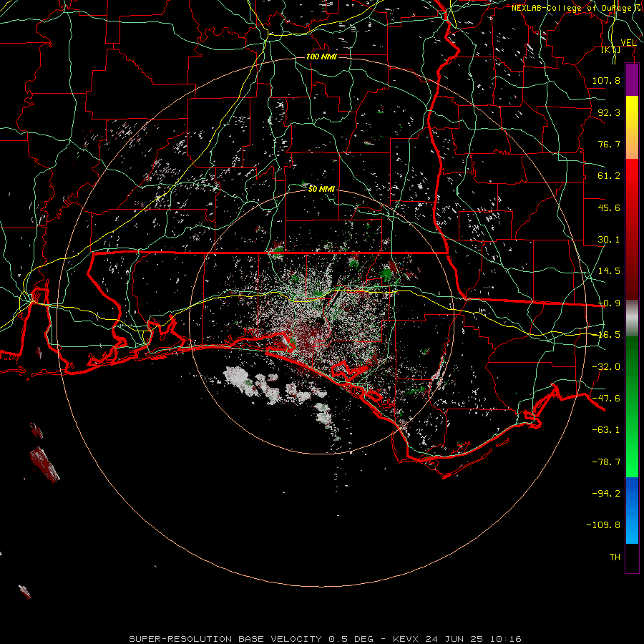Click the blue segment of velocity color bar
This screenshot has height=644, width=644.
[632, 510]
